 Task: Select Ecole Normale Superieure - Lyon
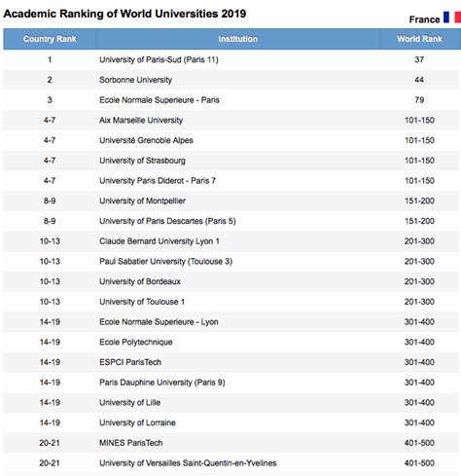159,322
